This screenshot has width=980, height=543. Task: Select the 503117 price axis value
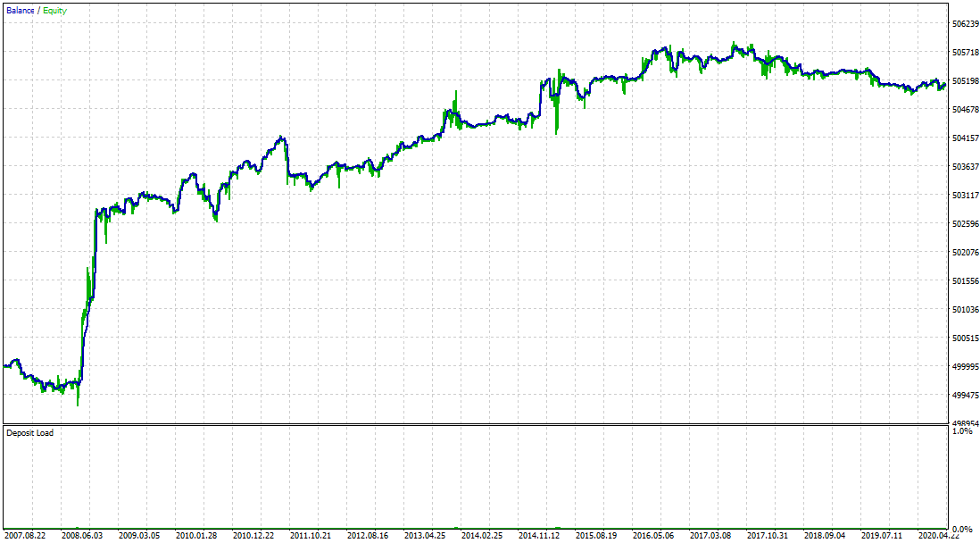(965, 196)
